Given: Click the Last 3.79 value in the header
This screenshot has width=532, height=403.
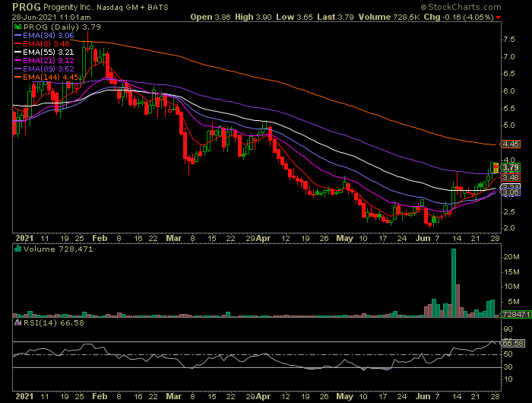Looking at the screenshot, I should coord(335,17).
